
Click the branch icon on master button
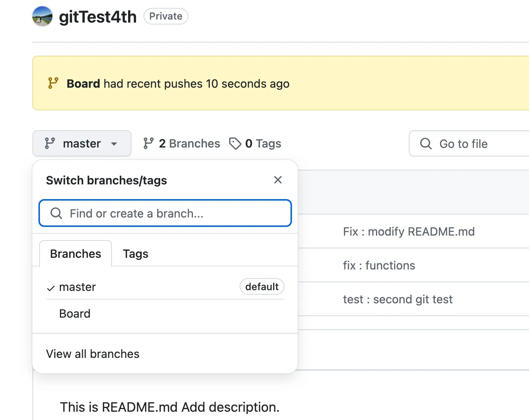tap(50, 143)
